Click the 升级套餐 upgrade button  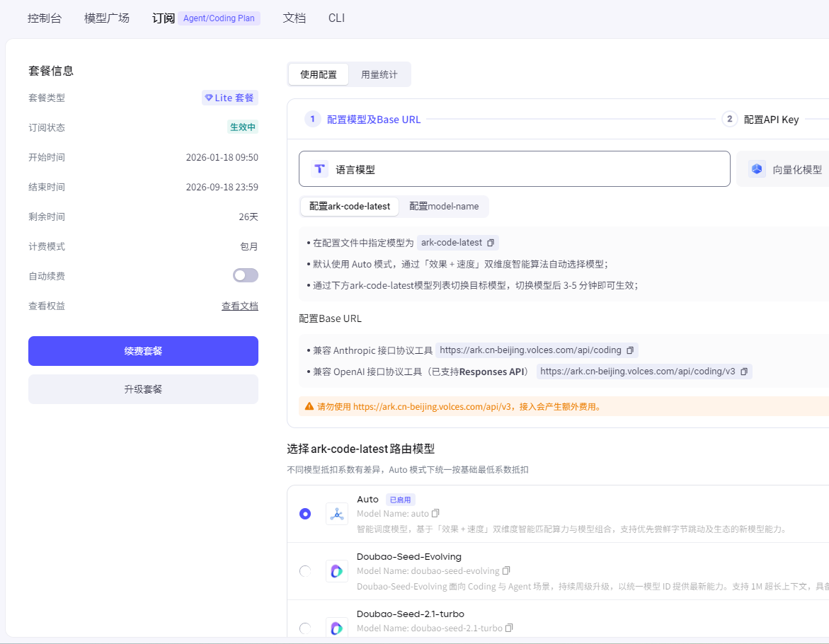pos(143,389)
